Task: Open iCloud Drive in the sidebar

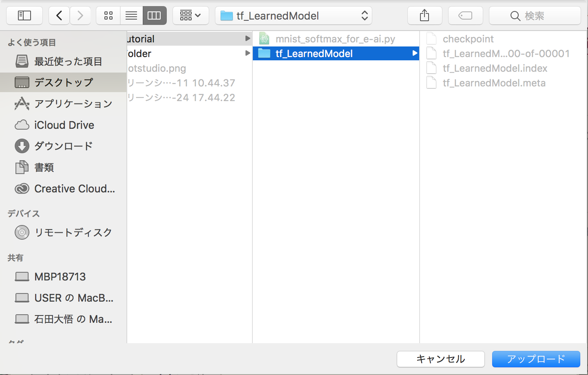Action: point(63,125)
